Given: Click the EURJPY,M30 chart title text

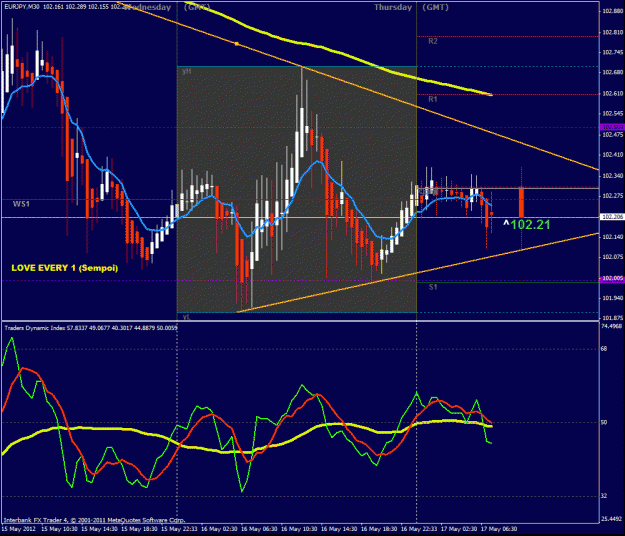Looking at the screenshot, I should [22, 7].
